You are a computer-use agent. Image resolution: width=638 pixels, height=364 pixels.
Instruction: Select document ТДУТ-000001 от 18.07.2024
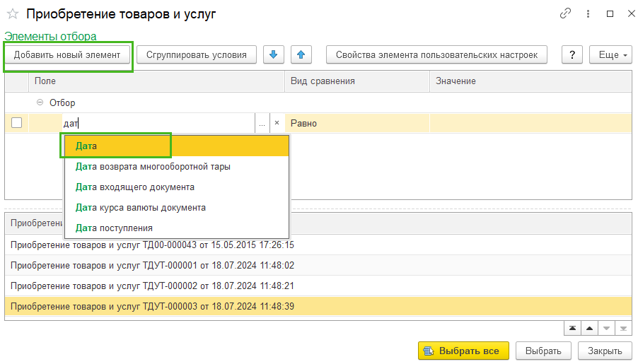coord(318,265)
